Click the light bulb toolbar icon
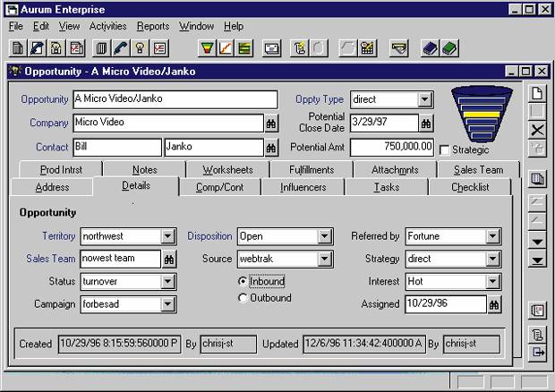This screenshot has height=392, width=555. coord(140,48)
